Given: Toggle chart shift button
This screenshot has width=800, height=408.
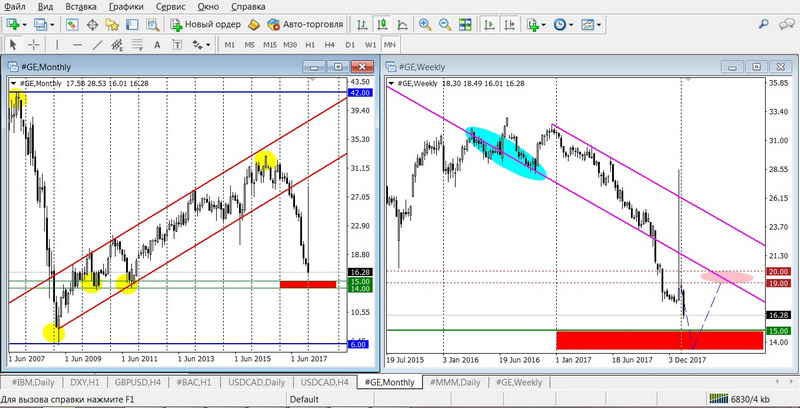Looking at the screenshot, I should [x=509, y=24].
